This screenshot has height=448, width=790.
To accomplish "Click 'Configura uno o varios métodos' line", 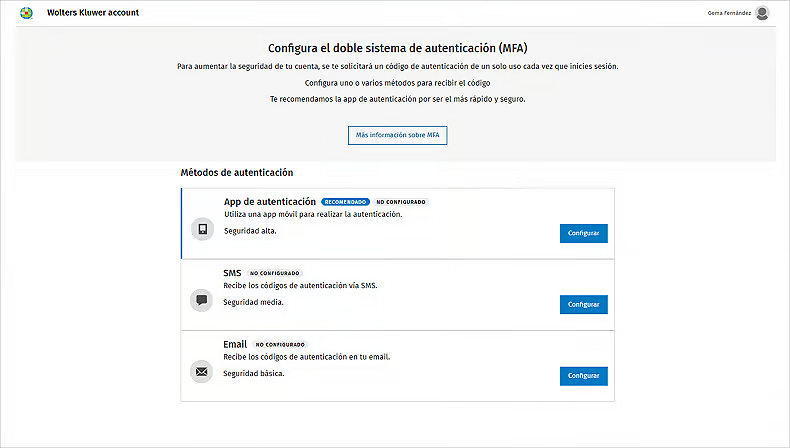I will pos(398,83).
